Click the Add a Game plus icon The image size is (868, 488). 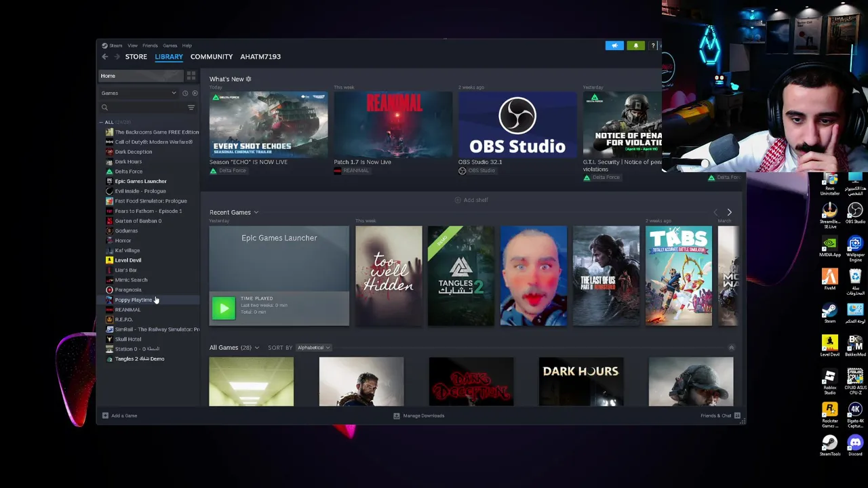[x=105, y=415]
